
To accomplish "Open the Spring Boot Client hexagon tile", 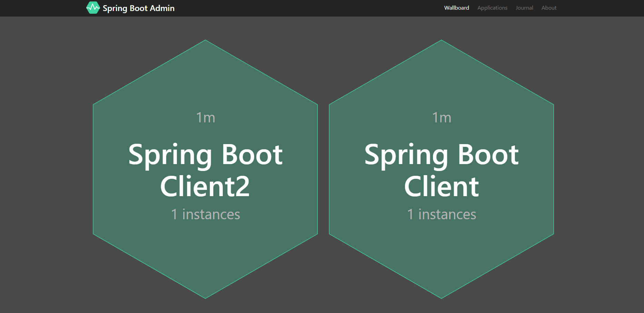I will (x=441, y=169).
